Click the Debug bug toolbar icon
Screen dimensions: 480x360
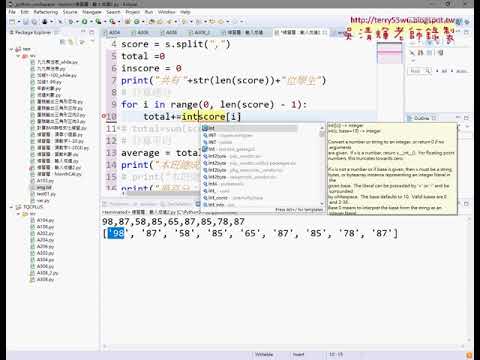click(x=71, y=22)
